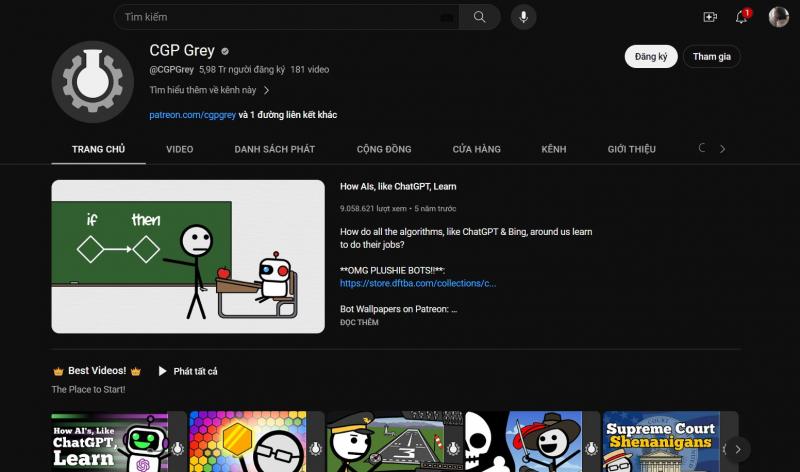Open the pilot and runway video thumbnail
The height and width of the screenshot is (472, 800).
click(x=395, y=442)
